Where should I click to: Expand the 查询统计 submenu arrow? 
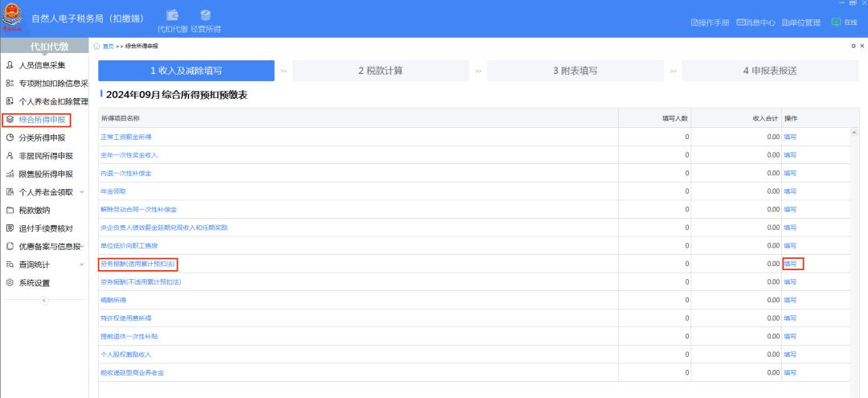(x=82, y=265)
